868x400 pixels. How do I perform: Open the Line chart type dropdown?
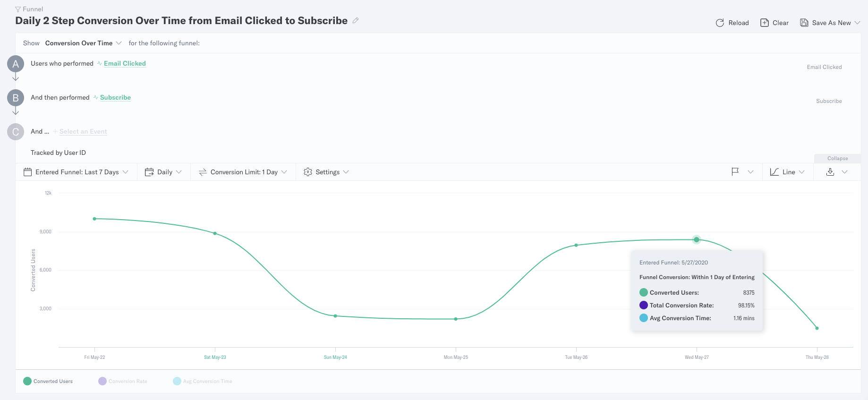pos(787,172)
